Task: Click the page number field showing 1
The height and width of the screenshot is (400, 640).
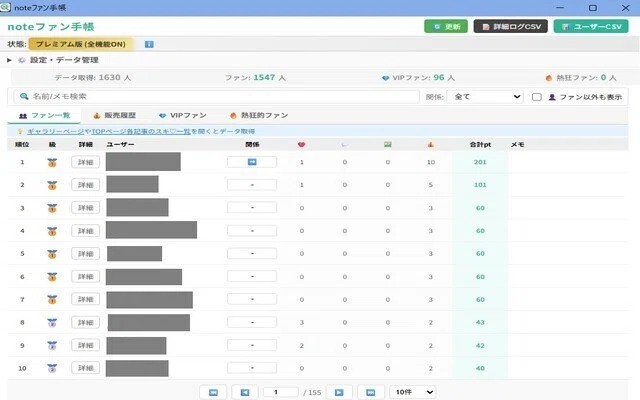Action: pyautogui.click(x=280, y=392)
